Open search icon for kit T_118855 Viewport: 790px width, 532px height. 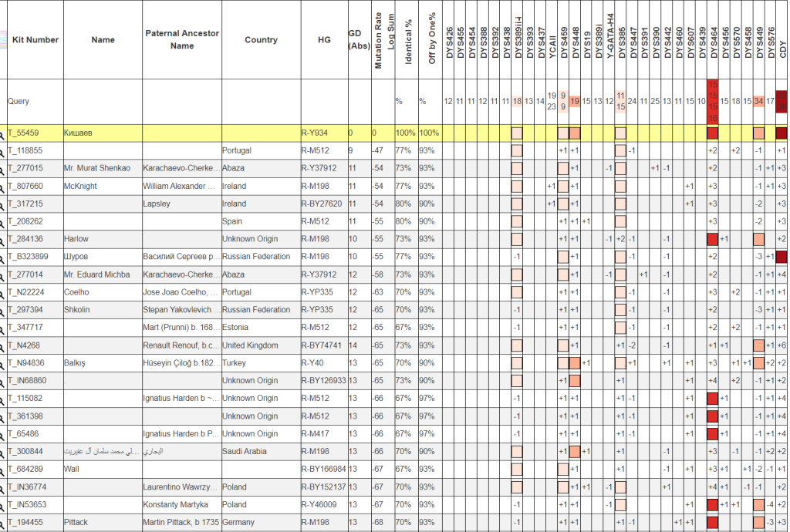coord(3,151)
